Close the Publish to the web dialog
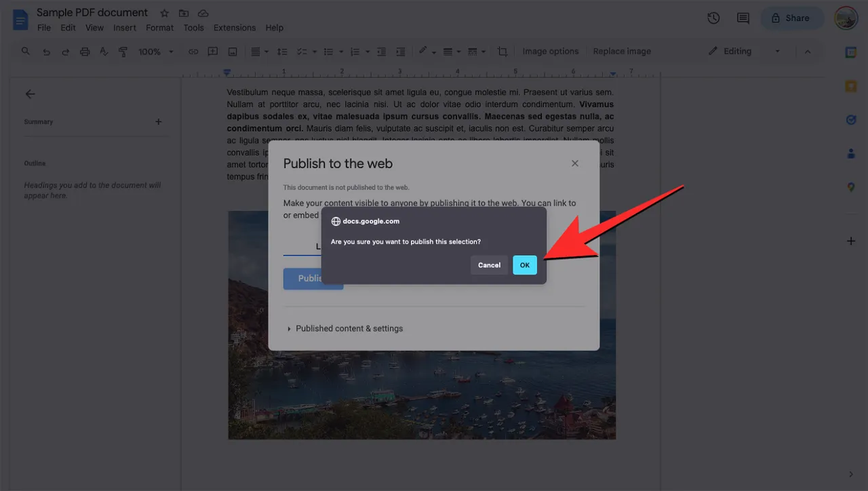Screen dimensions: 868x491 tap(575, 163)
